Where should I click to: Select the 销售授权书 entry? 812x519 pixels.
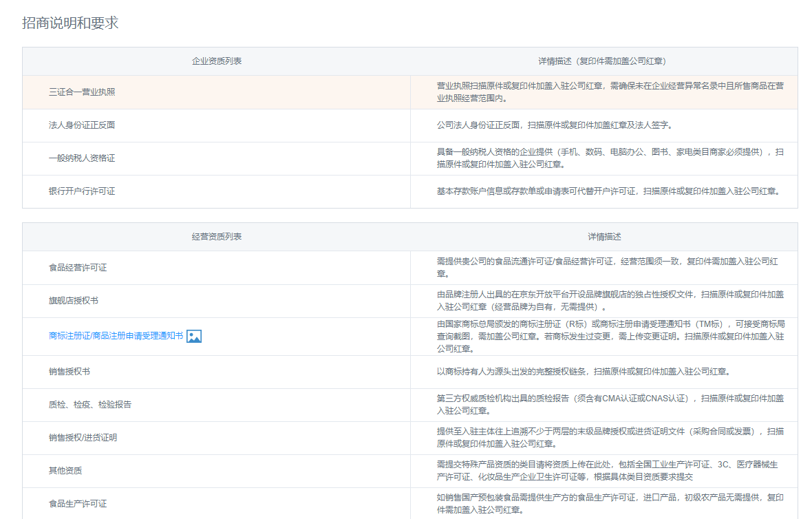pos(70,372)
